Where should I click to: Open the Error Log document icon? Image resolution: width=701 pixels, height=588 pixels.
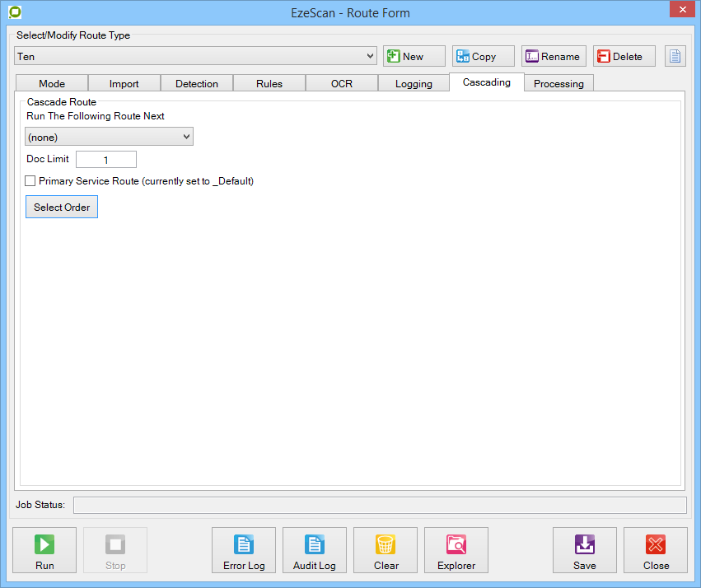[x=244, y=544]
